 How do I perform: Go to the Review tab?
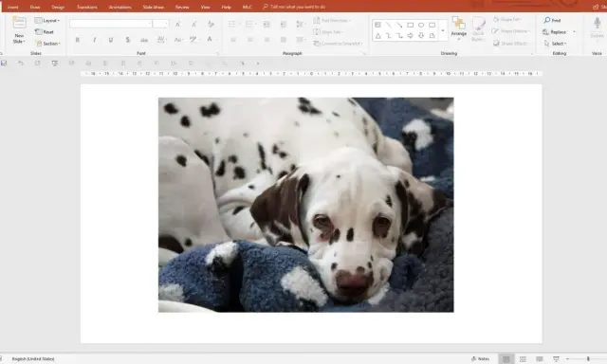[182, 7]
